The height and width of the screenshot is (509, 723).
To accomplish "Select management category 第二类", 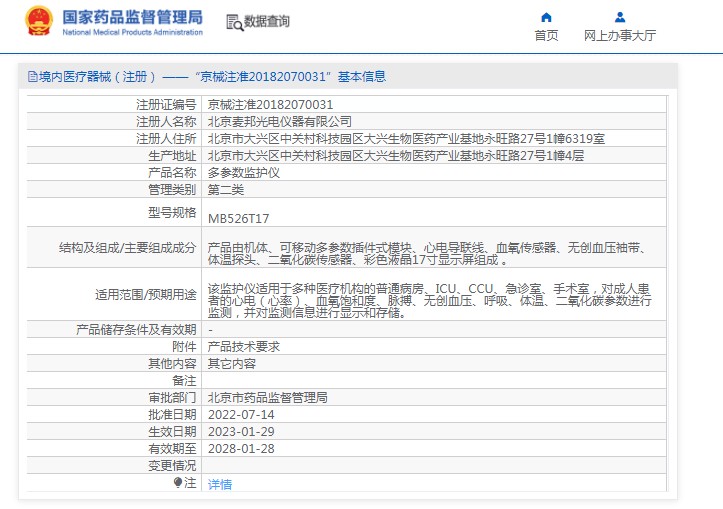I will [x=225, y=190].
